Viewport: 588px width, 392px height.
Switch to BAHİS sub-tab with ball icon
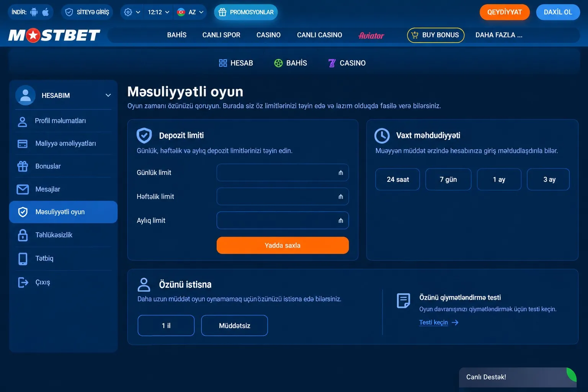(291, 63)
